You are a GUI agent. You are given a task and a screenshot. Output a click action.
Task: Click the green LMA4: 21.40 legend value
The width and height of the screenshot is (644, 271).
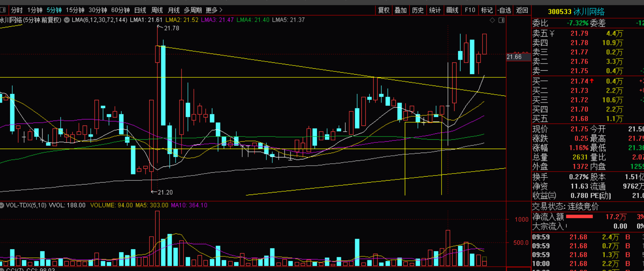coord(253,20)
